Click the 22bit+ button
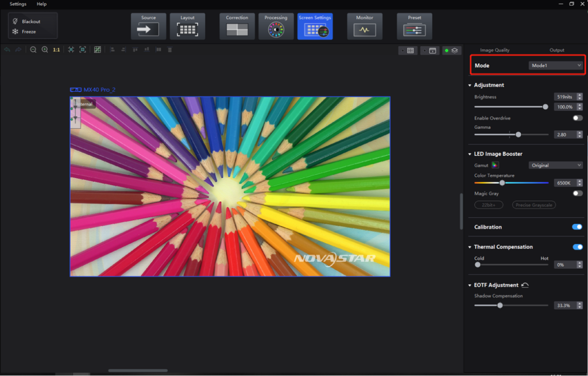The image size is (588, 376). (x=489, y=205)
